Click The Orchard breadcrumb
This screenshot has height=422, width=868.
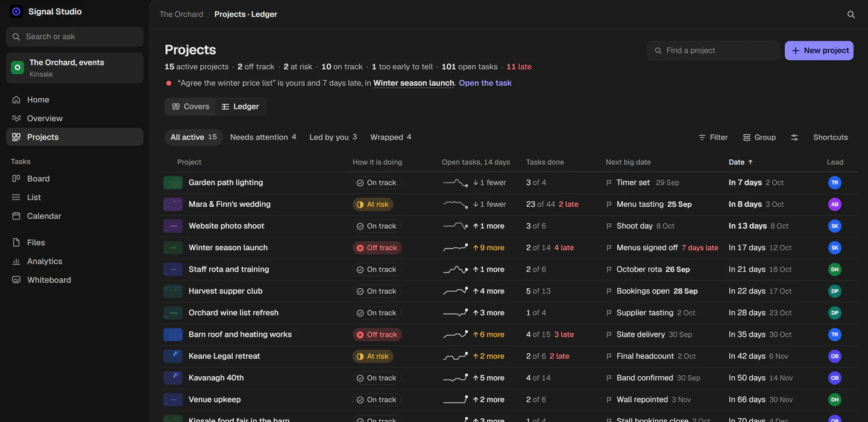pos(181,14)
